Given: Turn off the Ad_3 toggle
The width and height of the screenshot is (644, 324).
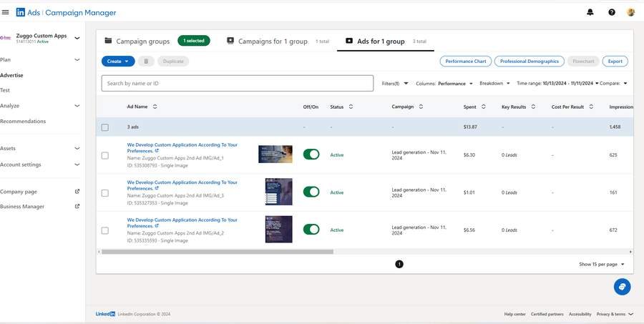Looking at the screenshot, I should click(311, 192).
